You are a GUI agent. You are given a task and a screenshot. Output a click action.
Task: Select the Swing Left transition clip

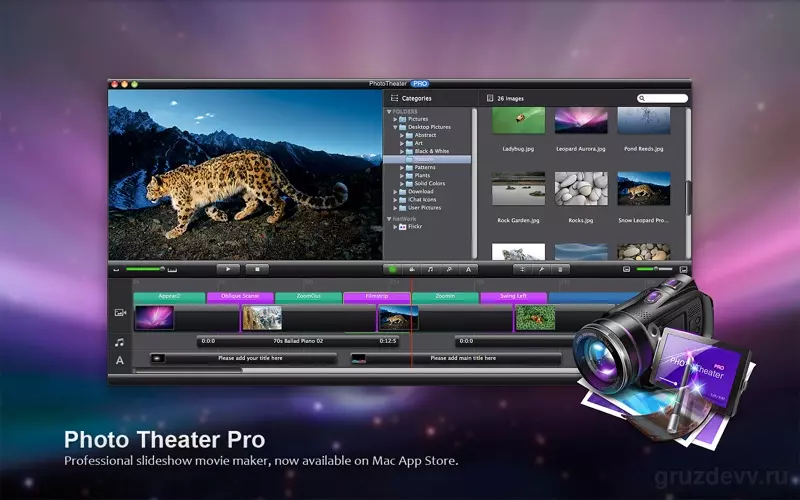(513, 297)
